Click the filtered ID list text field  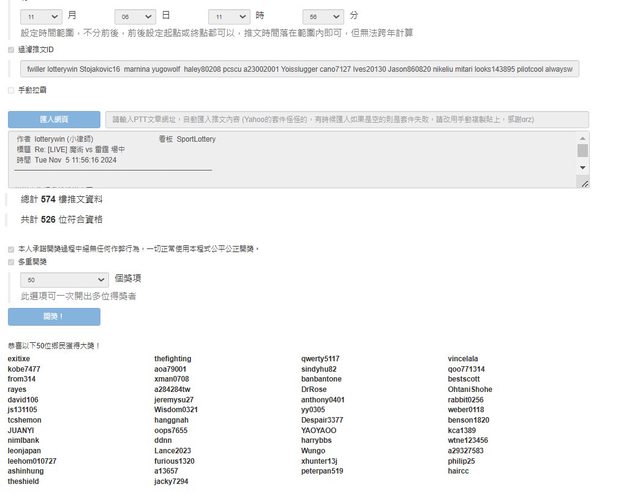click(298, 68)
